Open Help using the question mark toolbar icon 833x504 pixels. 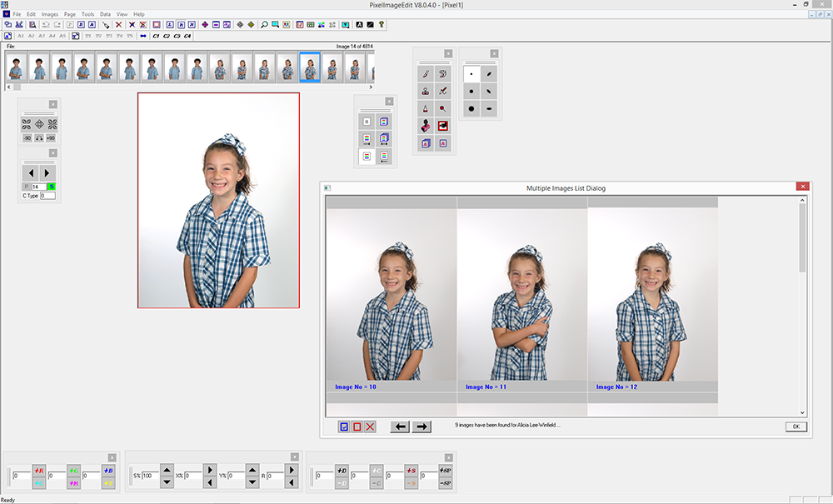[x=382, y=23]
